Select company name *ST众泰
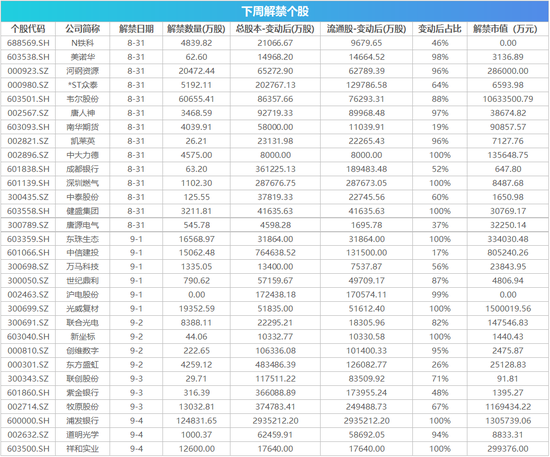 (x=82, y=85)
